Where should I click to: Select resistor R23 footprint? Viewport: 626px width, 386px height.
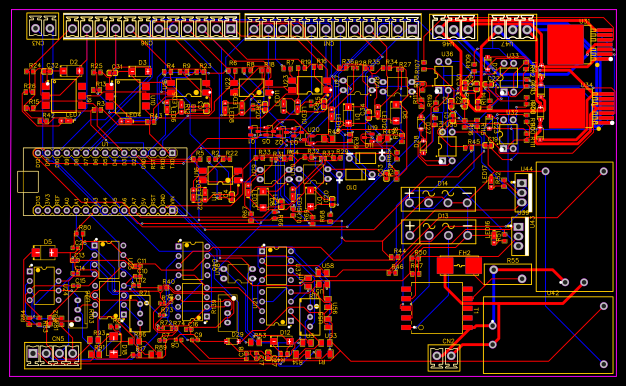pyautogui.click(x=201, y=72)
